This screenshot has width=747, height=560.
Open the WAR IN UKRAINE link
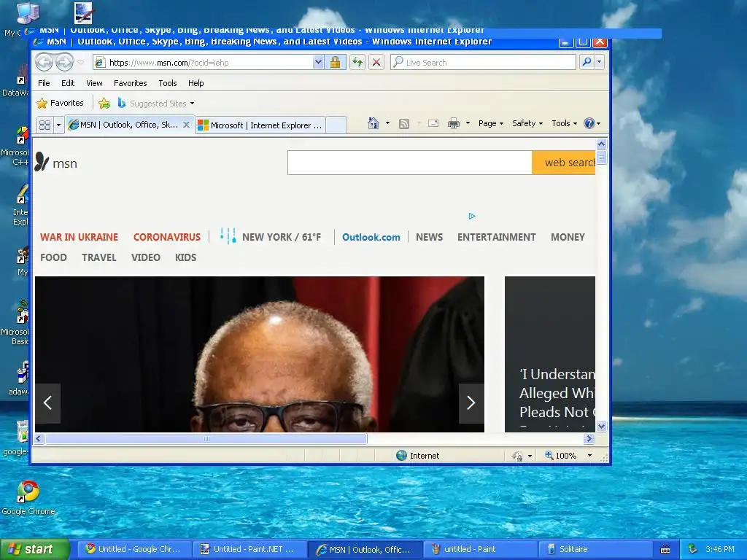coord(79,237)
